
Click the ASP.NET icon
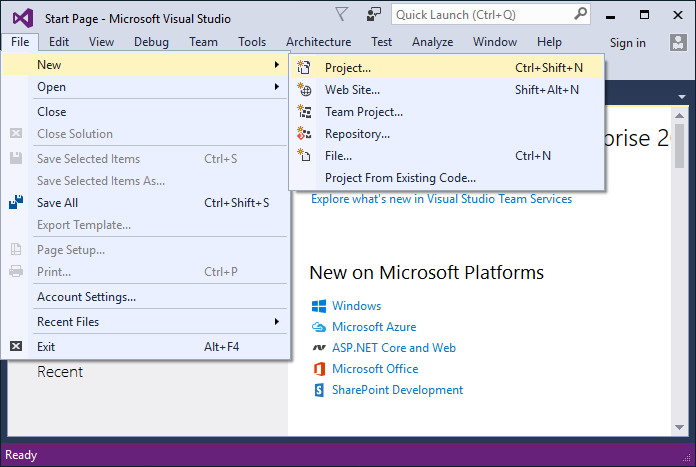coord(319,348)
